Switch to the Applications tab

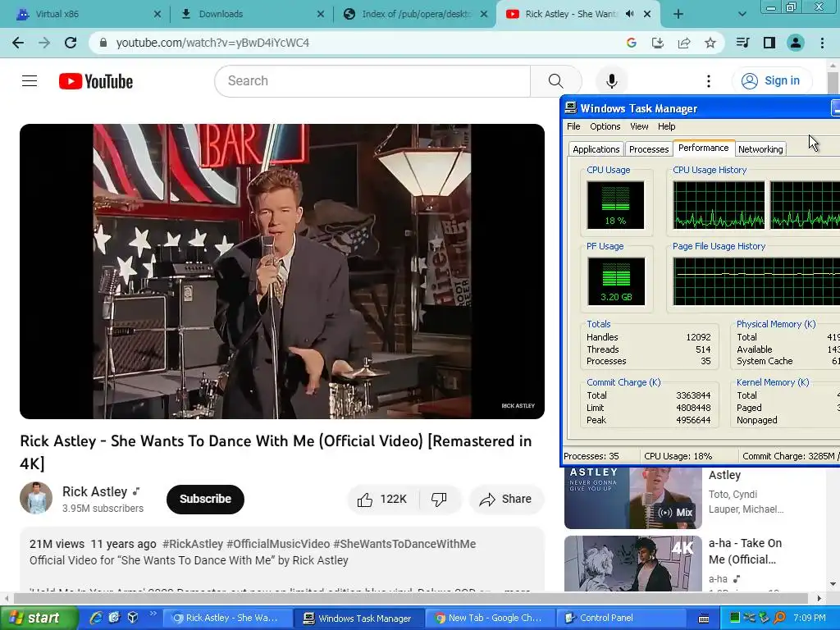[596, 149]
